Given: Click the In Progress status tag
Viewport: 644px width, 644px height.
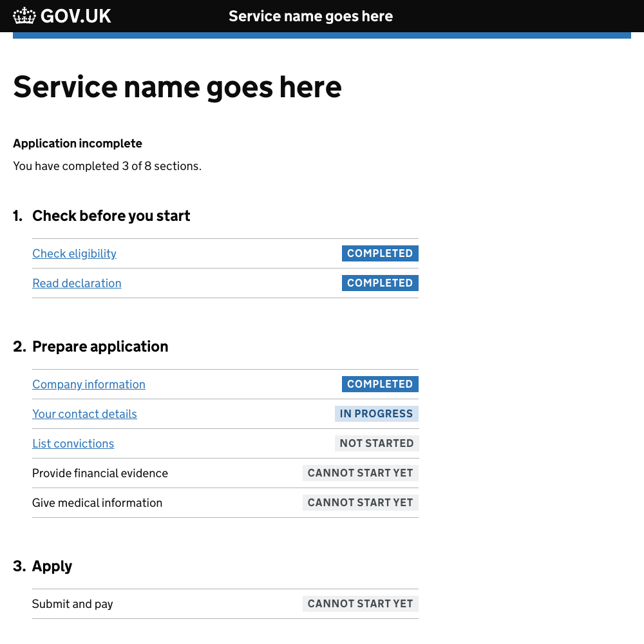Looking at the screenshot, I should [376, 414].
